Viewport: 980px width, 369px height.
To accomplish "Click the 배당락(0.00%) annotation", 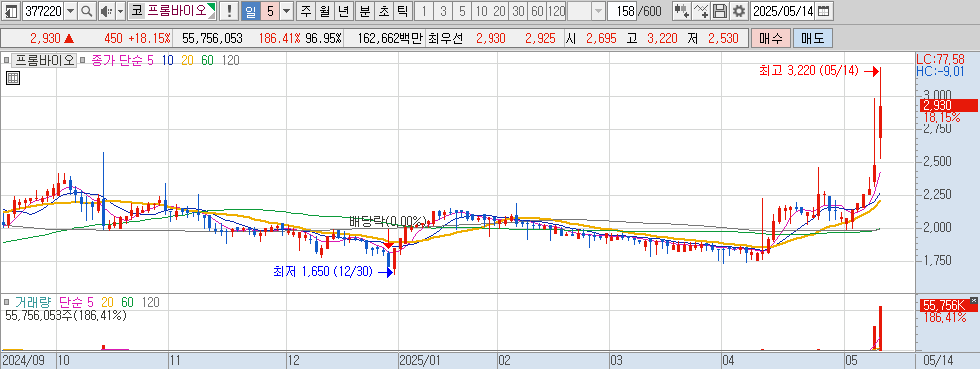I will [388, 221].
